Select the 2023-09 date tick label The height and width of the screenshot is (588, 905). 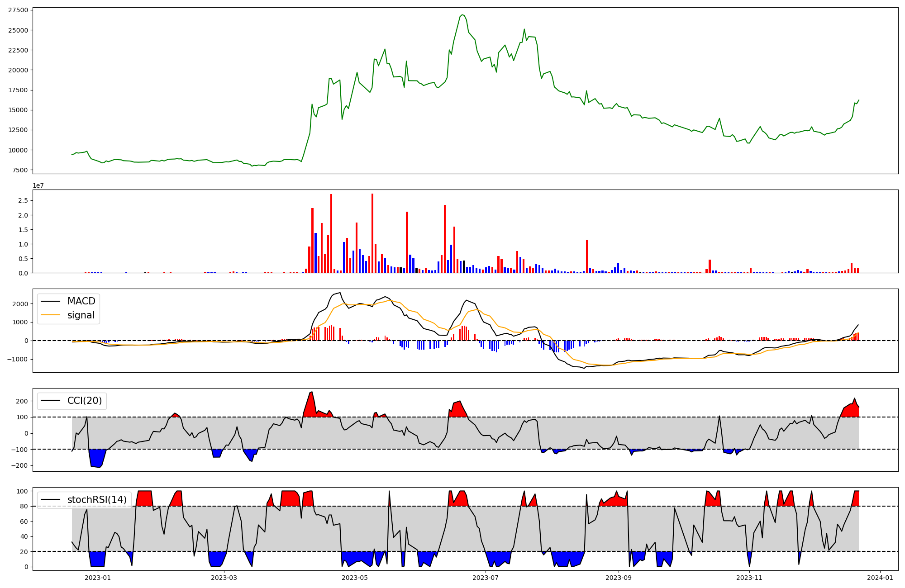[618, 578]
